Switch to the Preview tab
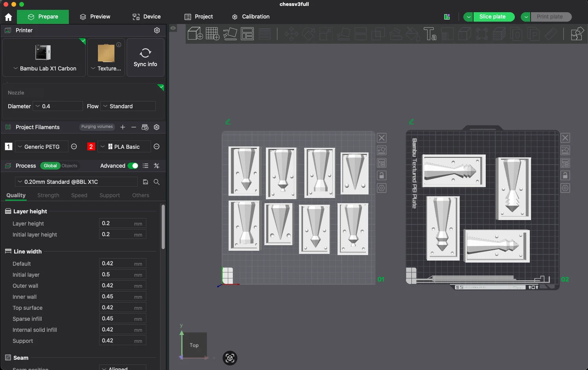 coord(95,17)
